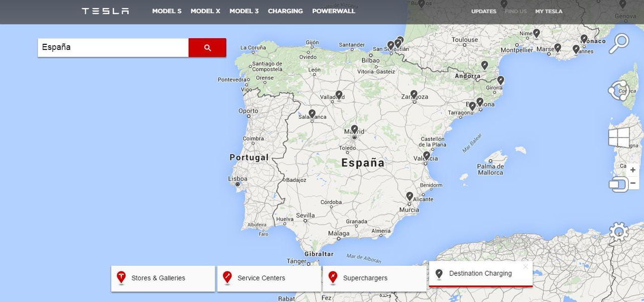Open MY TESLA account link

click(549, 12)
